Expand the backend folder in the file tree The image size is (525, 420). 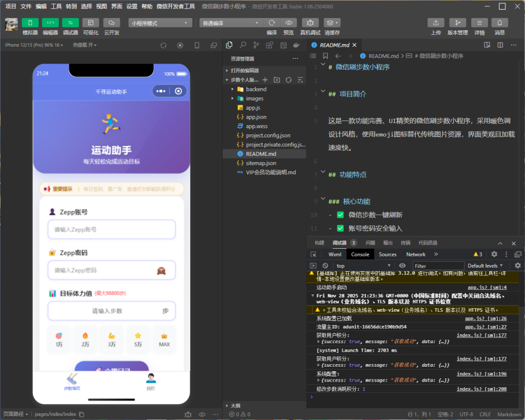256,89
